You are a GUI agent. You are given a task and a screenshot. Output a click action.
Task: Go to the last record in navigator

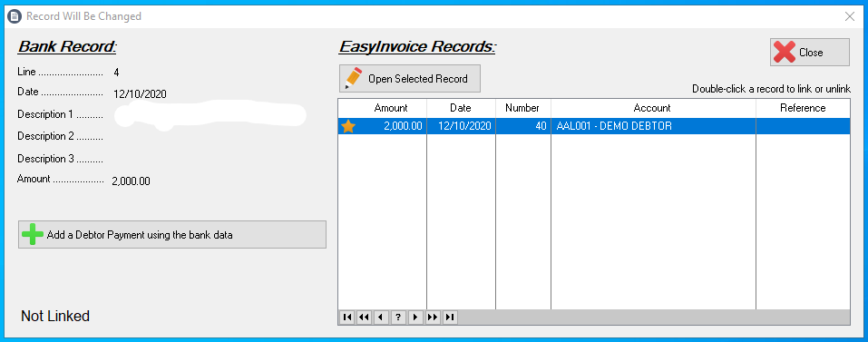point(450,318)
